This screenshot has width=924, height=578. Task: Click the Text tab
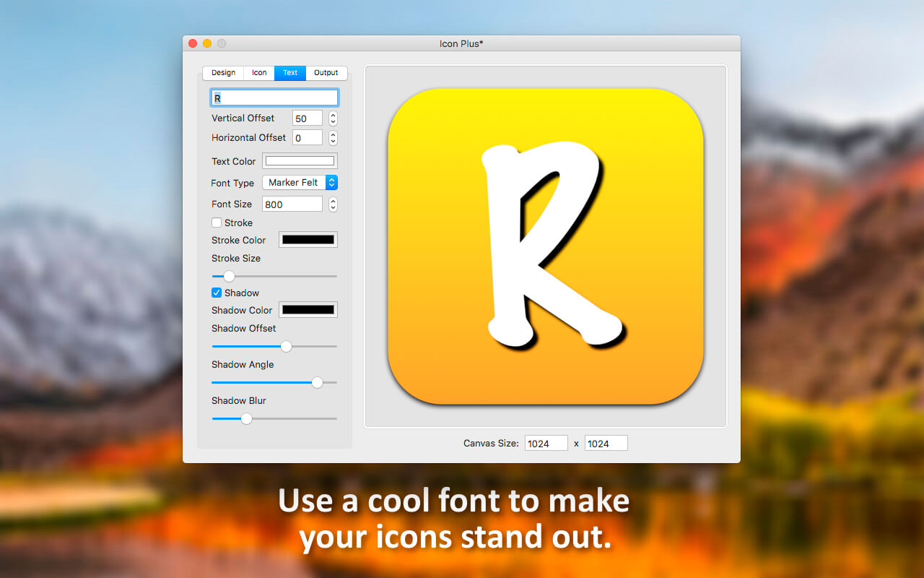click(290, 73)
